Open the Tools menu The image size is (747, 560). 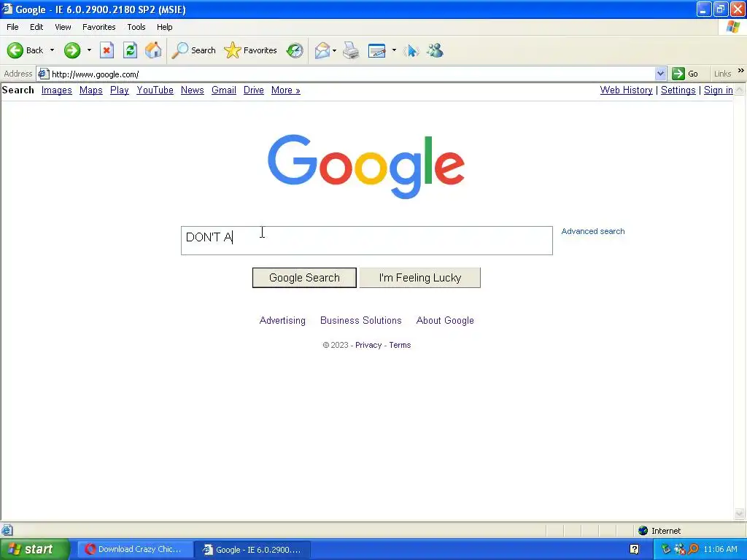(136, 27)
